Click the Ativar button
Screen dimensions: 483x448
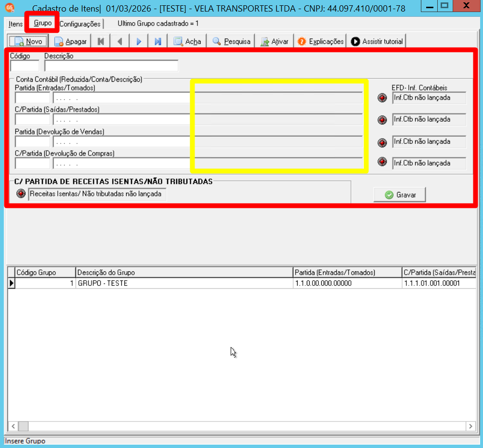(274, 41)
